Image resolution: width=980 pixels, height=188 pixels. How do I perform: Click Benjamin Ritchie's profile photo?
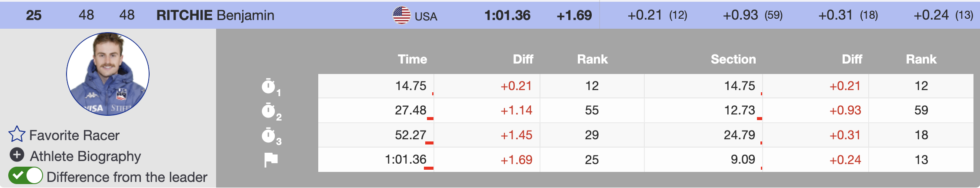tap(108, 74)
